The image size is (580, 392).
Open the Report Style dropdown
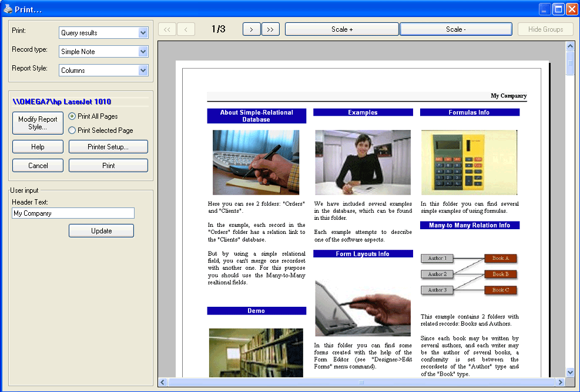(x=143, y=71)
